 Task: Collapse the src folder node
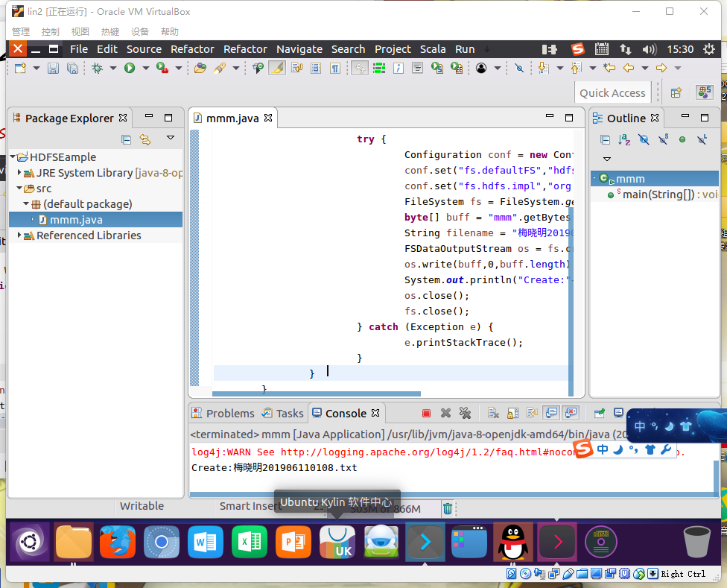pyautogui.click(x=19, y=189)
